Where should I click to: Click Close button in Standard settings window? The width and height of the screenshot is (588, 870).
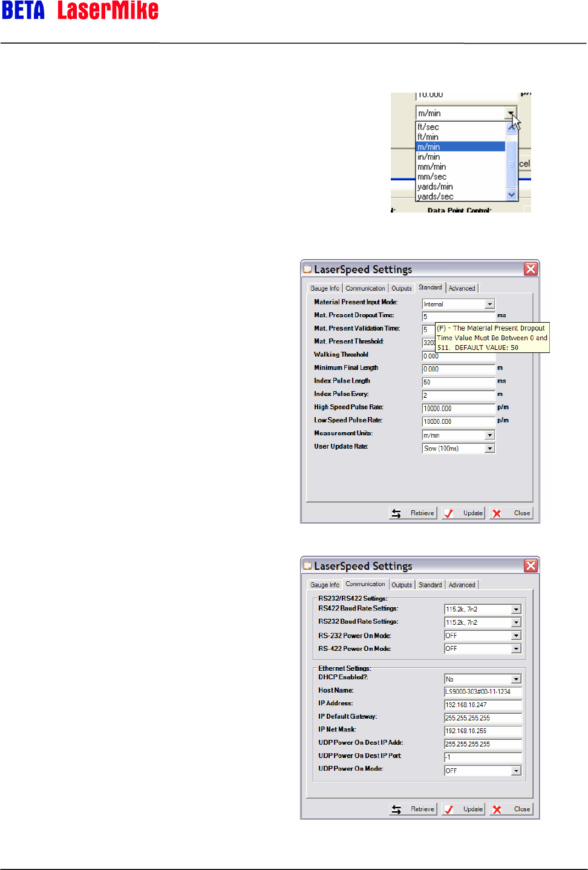[511, 513]
